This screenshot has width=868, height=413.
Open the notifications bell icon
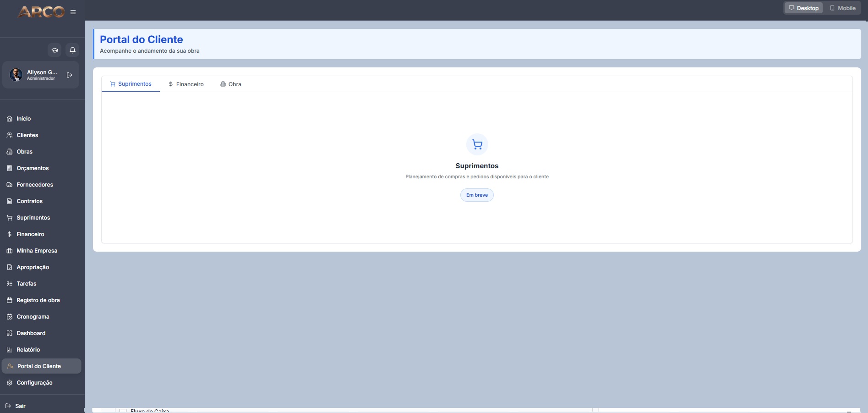tap(72, 50)
